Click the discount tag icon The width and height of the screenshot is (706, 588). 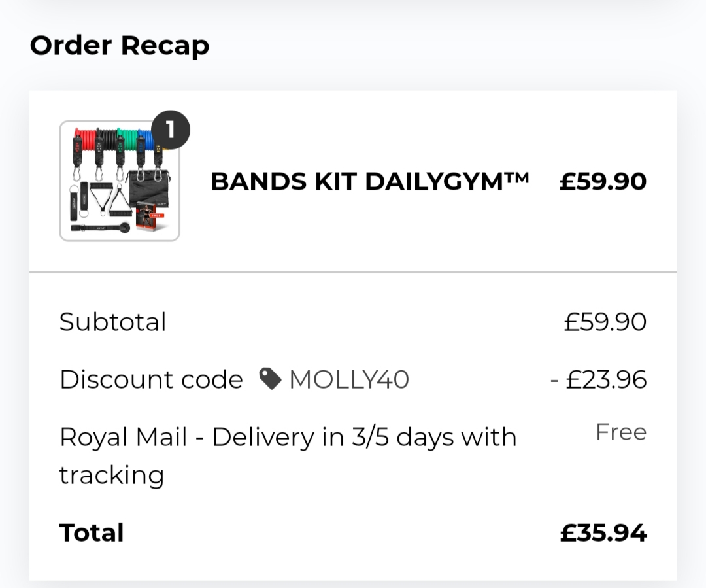point(270,379)
